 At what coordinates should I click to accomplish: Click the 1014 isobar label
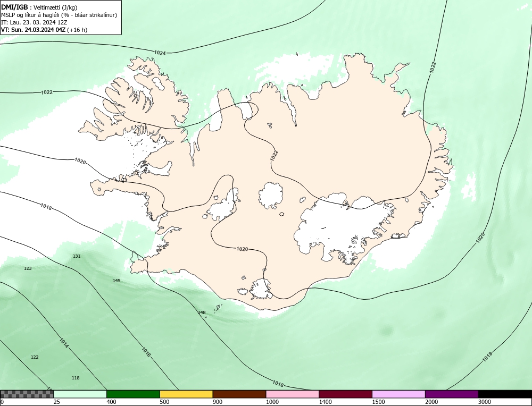[x=64, y=343]
